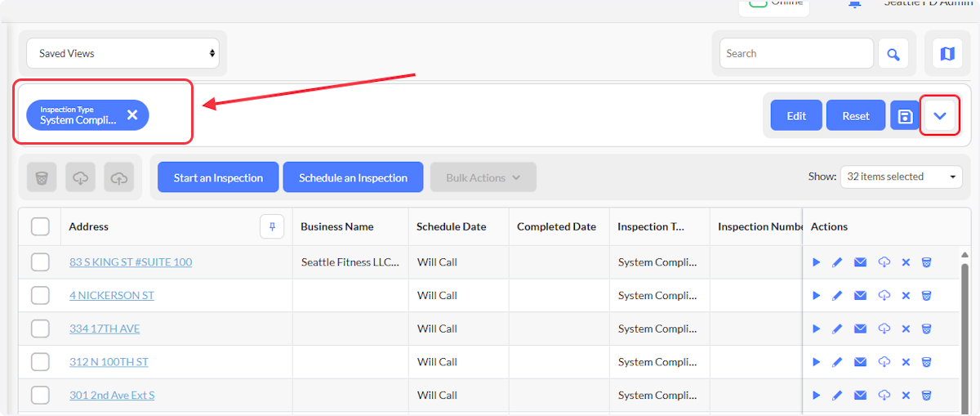Viewport: 980px width, 416px height.
Task: Click the trash bin toolbar icon
Action: point(42,177)
